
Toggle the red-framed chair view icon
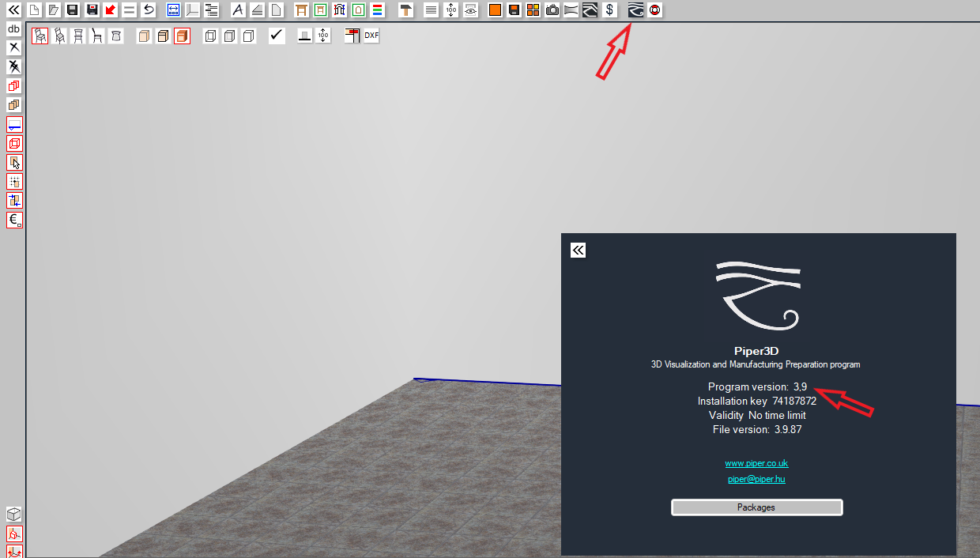click(x=40, y=36)
